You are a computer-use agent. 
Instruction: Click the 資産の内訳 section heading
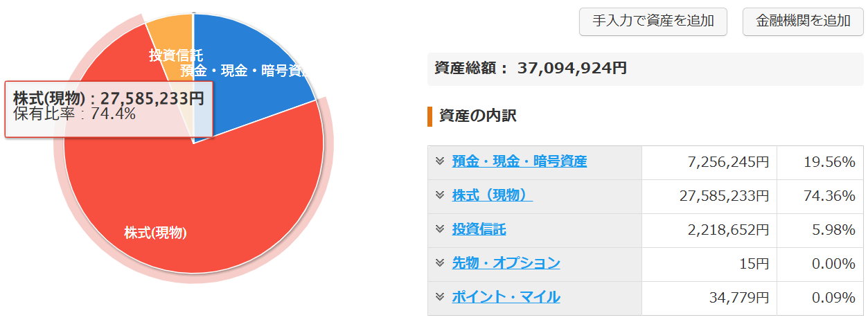[x=477, y=116]
